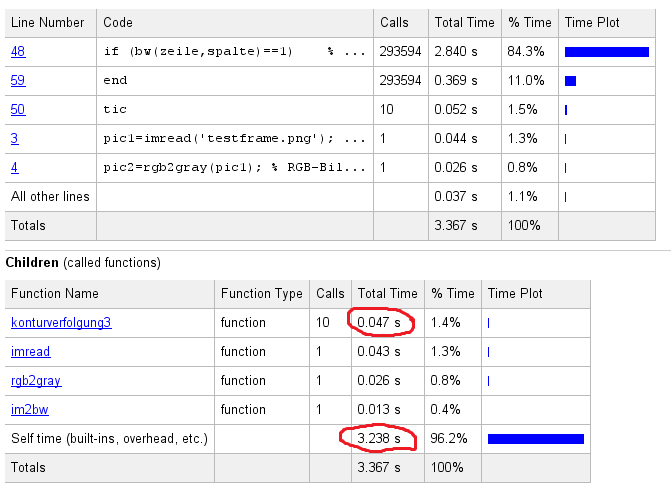This screenshot has height=485, width=671.
Task: Click the 84.3% time plot bar
Action: (606, 51)
